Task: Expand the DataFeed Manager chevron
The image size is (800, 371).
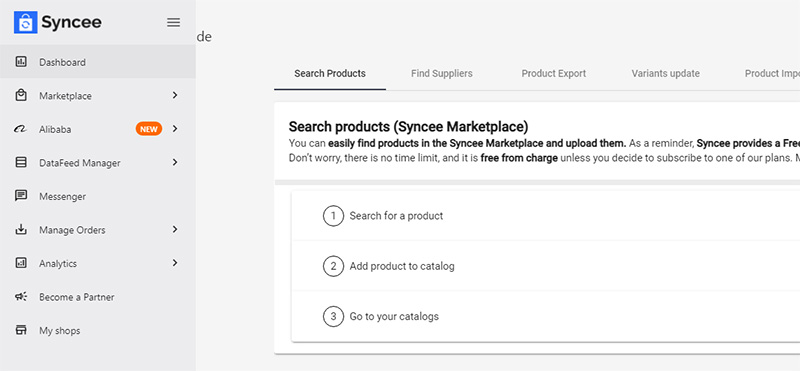Action: pos(175,163)
